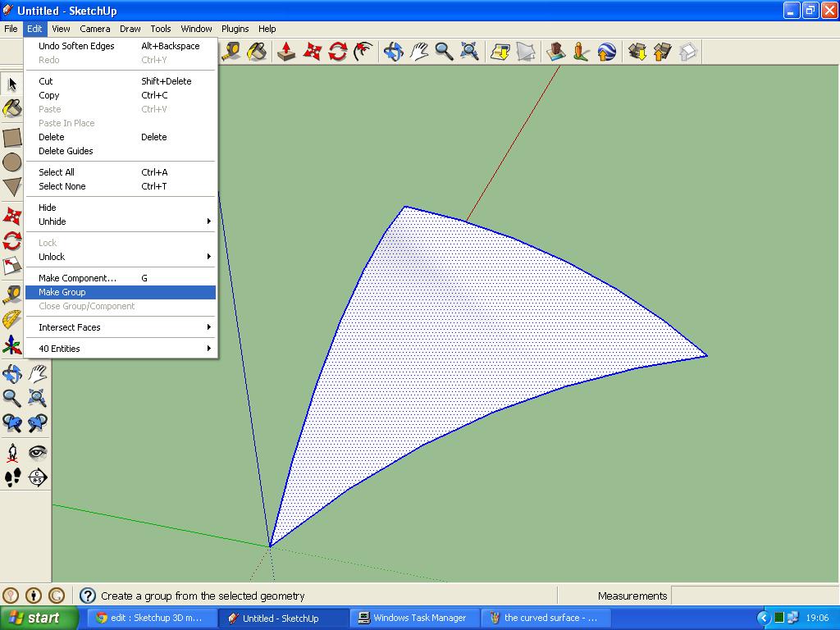Click the Instructor help question icon
Image resolution: width=840 pixels, height=630 pixels.
(87, 596)
